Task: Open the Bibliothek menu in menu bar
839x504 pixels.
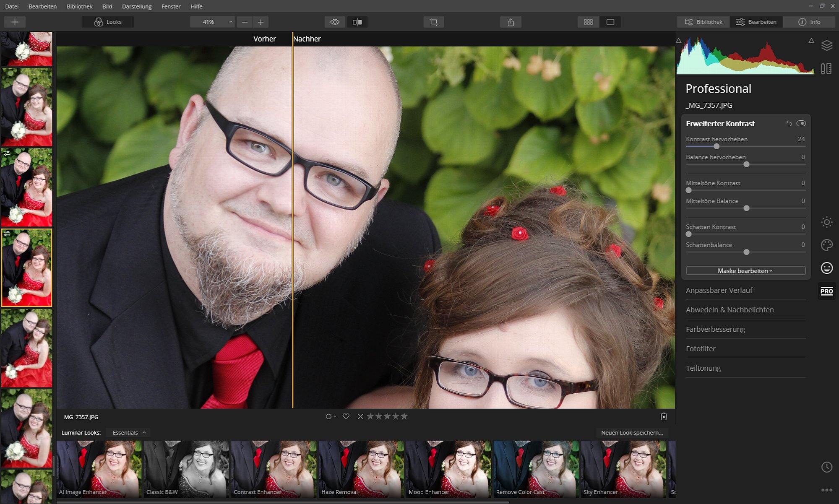Action: (x=79, y=6)
